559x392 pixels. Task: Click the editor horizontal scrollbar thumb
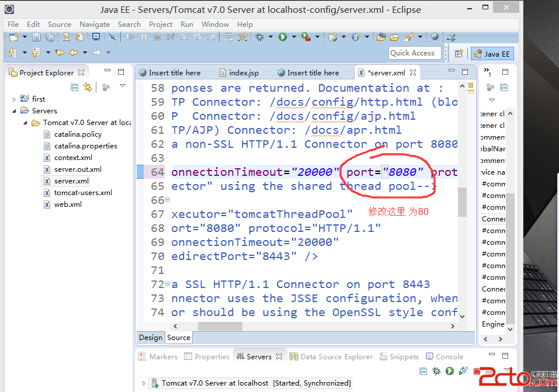[220, 326]
